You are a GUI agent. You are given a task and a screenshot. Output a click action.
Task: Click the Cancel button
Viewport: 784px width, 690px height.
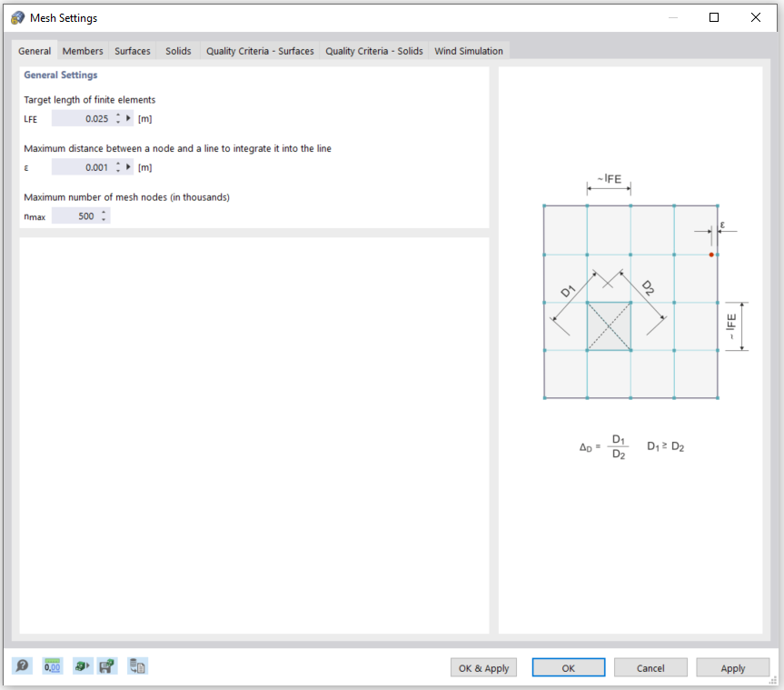coord(650,668)
